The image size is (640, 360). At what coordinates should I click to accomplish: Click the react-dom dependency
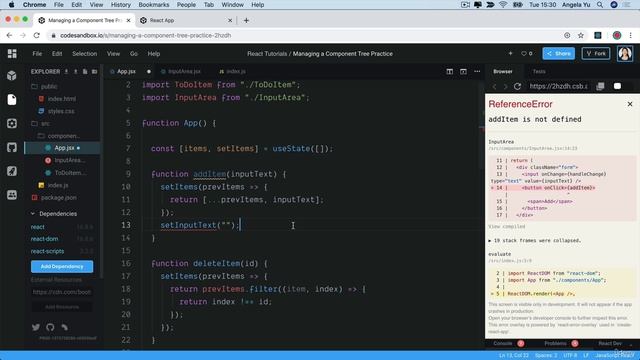click(x=44, y=239)
